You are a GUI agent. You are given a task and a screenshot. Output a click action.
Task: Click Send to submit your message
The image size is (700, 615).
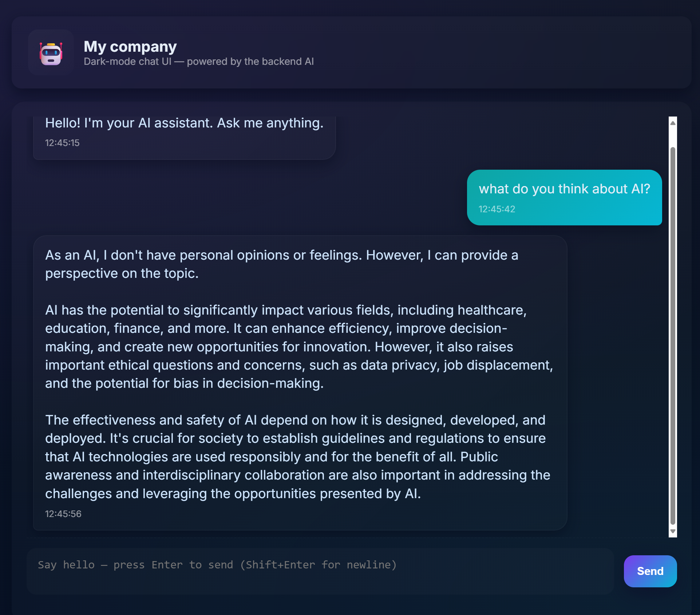point(650,571)
